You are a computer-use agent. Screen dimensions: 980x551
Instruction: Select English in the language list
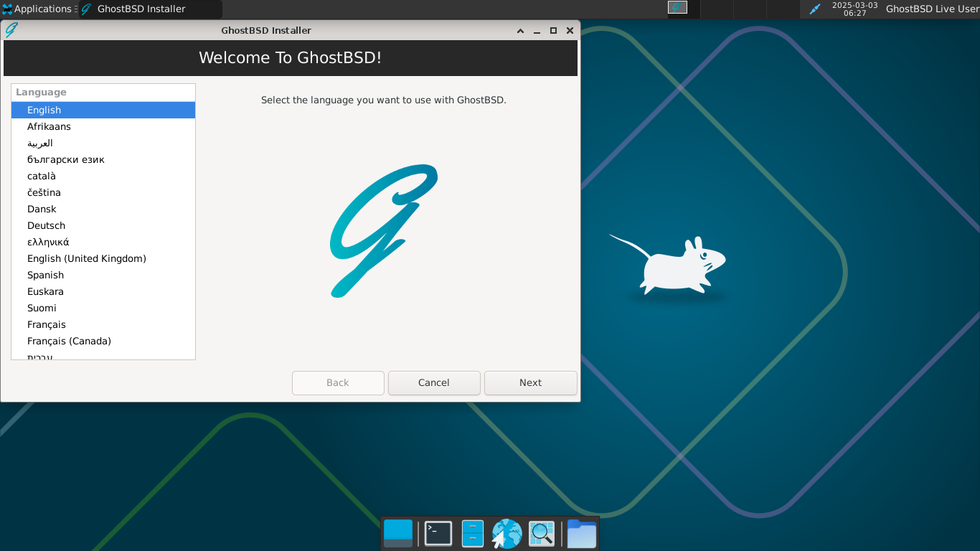(x=103, y=110)
